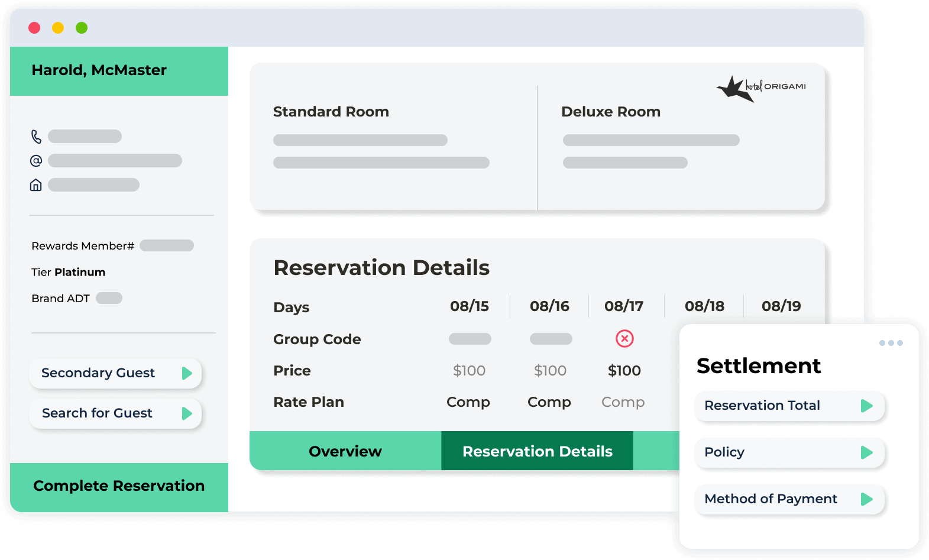Click the Rewards Member number field
929x560 pixels.
[167, 245]
